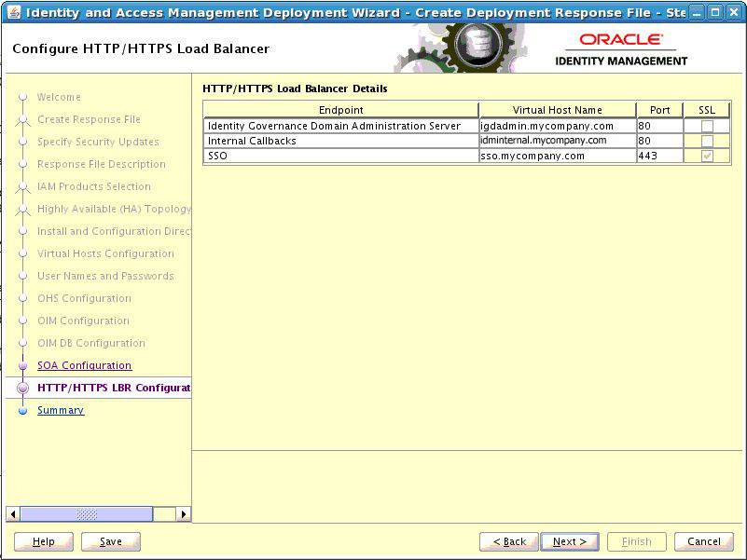Viewport: 747px width, 560px height.
Task: Click the Save button
Action: coord(111,541)
